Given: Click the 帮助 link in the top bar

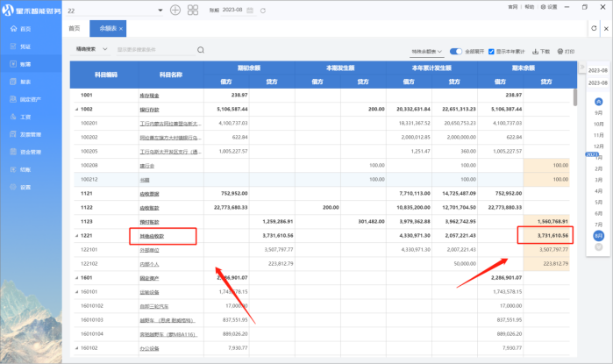Looking at the screenshot, I should [x=528, y=6].
